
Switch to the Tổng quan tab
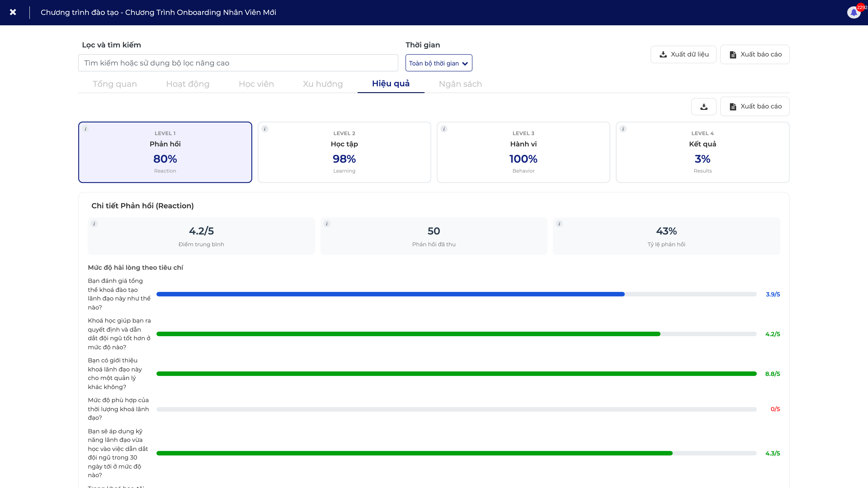(115, 84)
